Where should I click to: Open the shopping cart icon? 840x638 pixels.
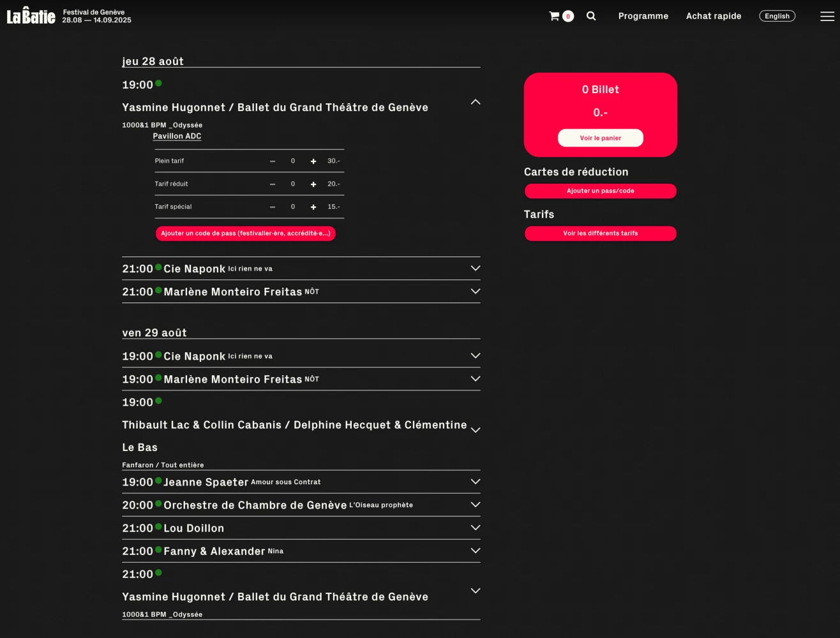click(x=555, y=16)
